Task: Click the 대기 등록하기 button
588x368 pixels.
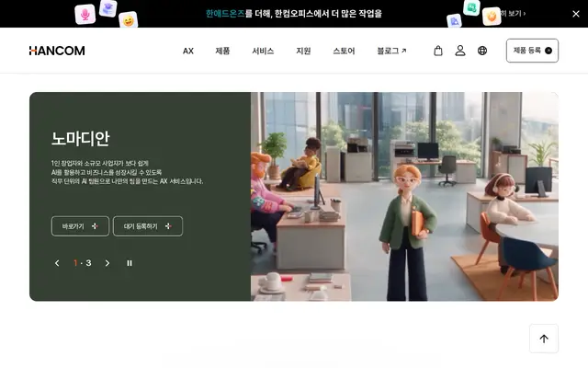Action: 148,226
